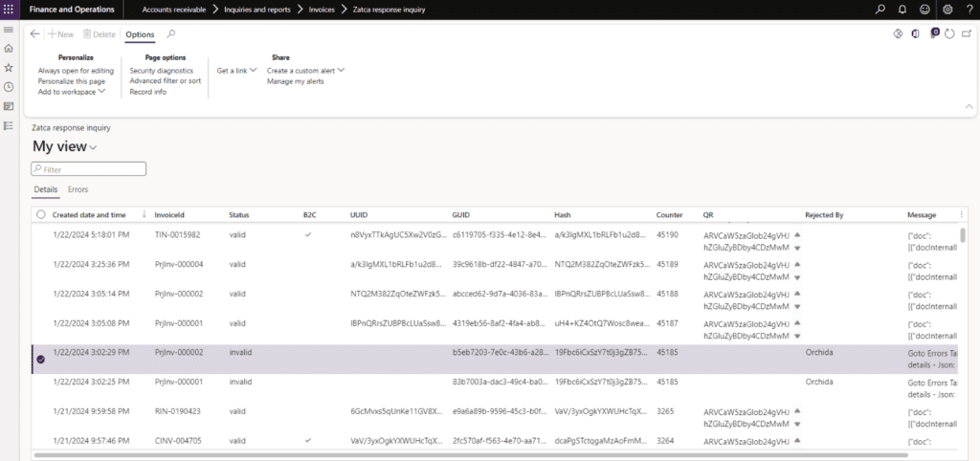Toggle B2C checkmark for CINV-004705
Screen dimensions: 980x461
pos(307,440)
